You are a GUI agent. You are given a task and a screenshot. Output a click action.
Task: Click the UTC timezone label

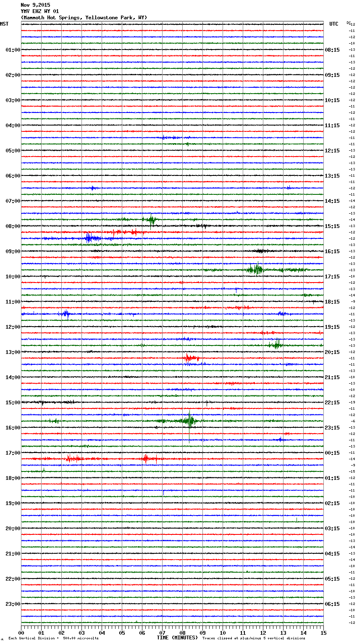333,24
